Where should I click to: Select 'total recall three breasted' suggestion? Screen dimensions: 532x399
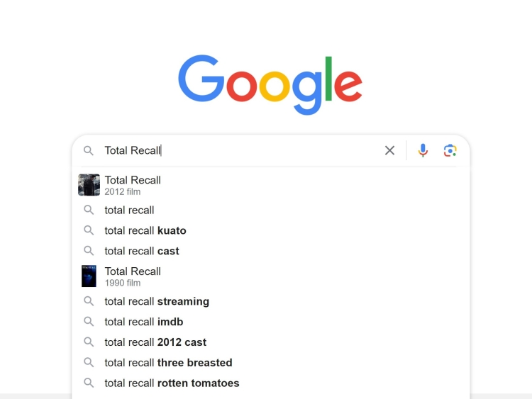point(168,363)
